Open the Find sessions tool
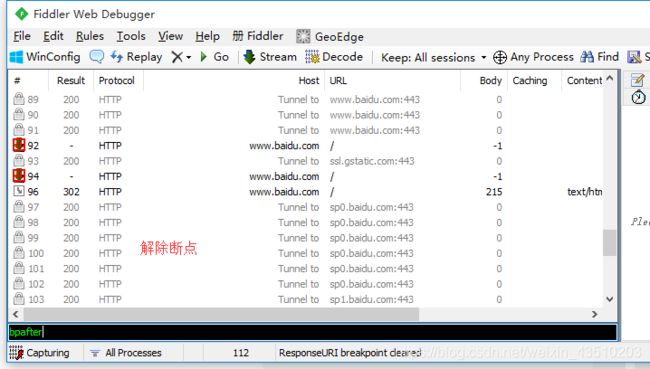 coord(599,57)
